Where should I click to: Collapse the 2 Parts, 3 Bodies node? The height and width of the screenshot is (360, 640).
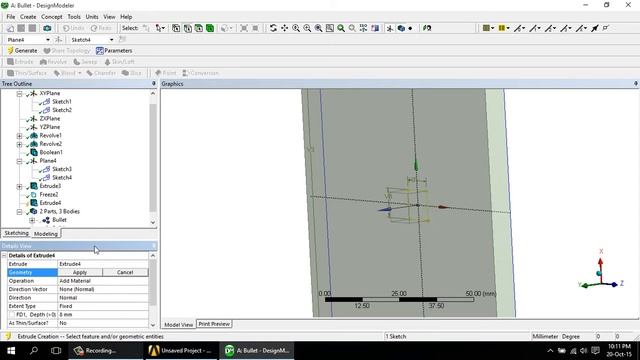point(19,212)
